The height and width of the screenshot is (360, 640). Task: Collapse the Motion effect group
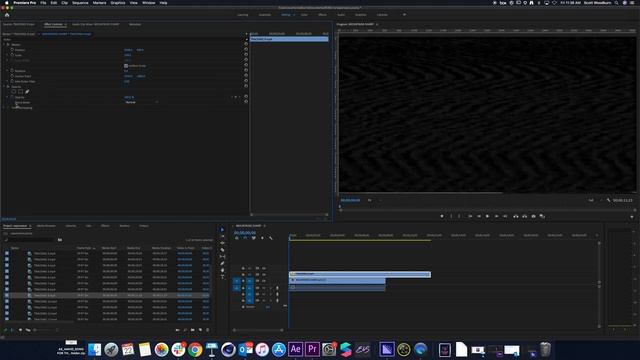[x=4, y=44]
